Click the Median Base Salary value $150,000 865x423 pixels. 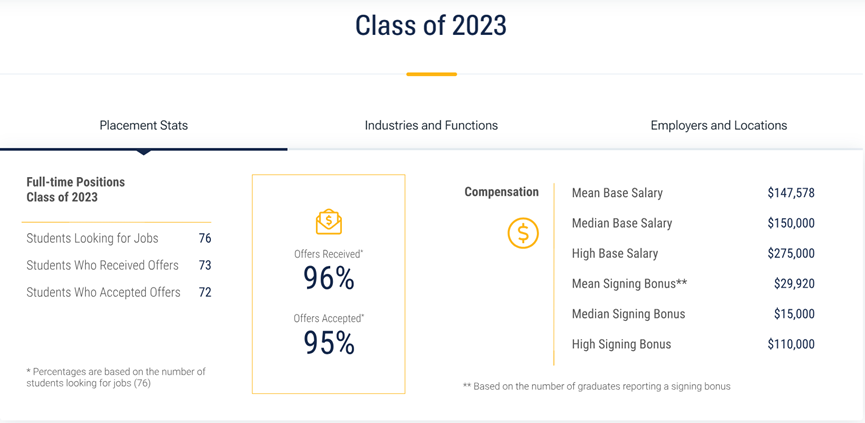pos(791,223)
